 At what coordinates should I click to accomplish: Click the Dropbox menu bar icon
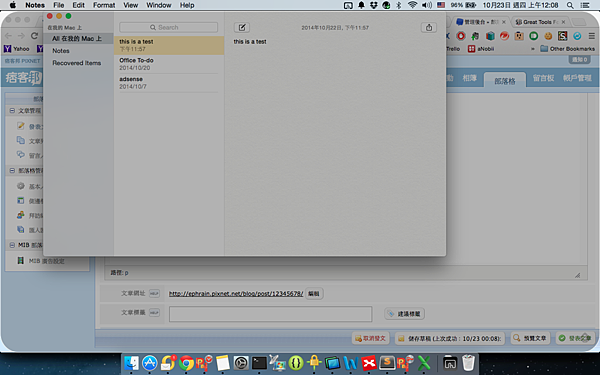point(373,5)
